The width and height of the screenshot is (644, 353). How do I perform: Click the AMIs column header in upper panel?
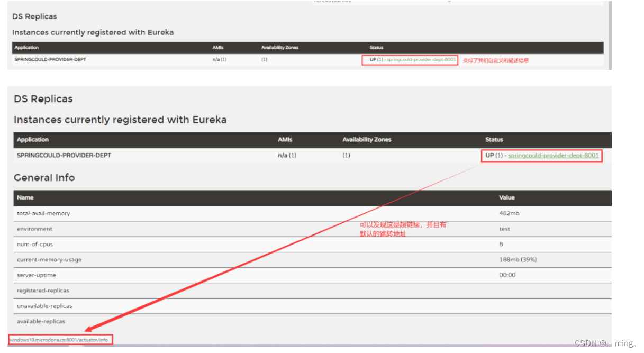[x=217, y=48]
